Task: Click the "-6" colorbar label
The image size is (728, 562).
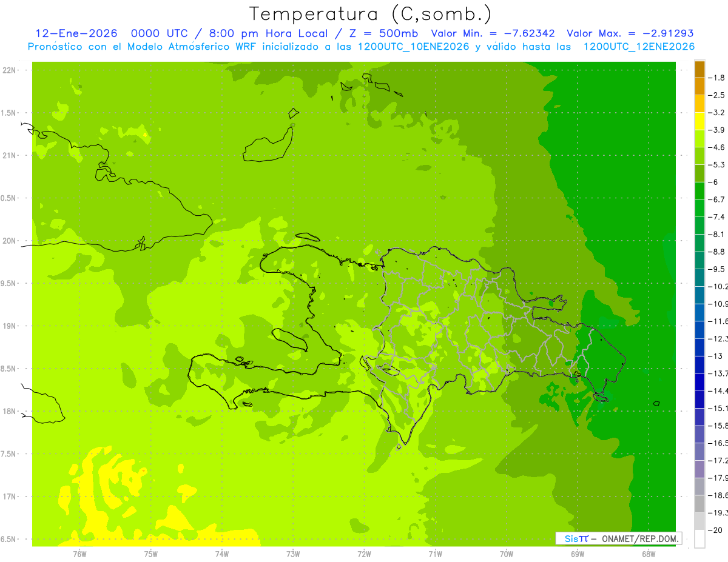Action: click(x=713, y=182)
